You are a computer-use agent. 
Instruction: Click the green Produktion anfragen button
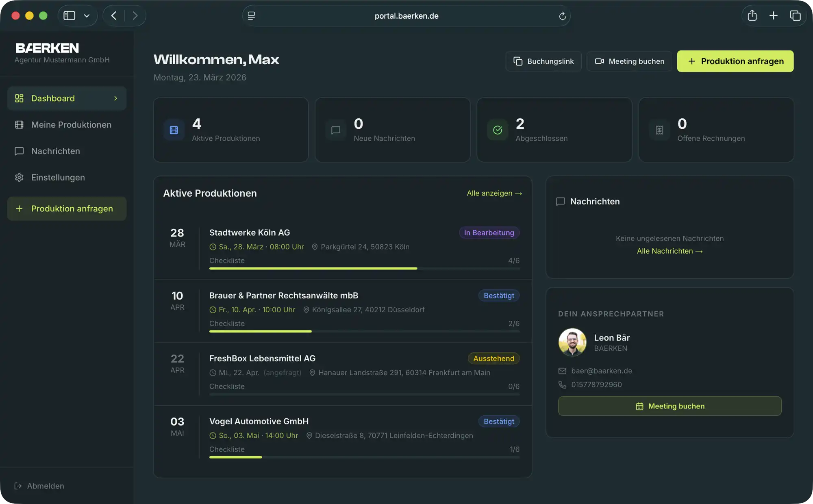(x=735, y=61)
